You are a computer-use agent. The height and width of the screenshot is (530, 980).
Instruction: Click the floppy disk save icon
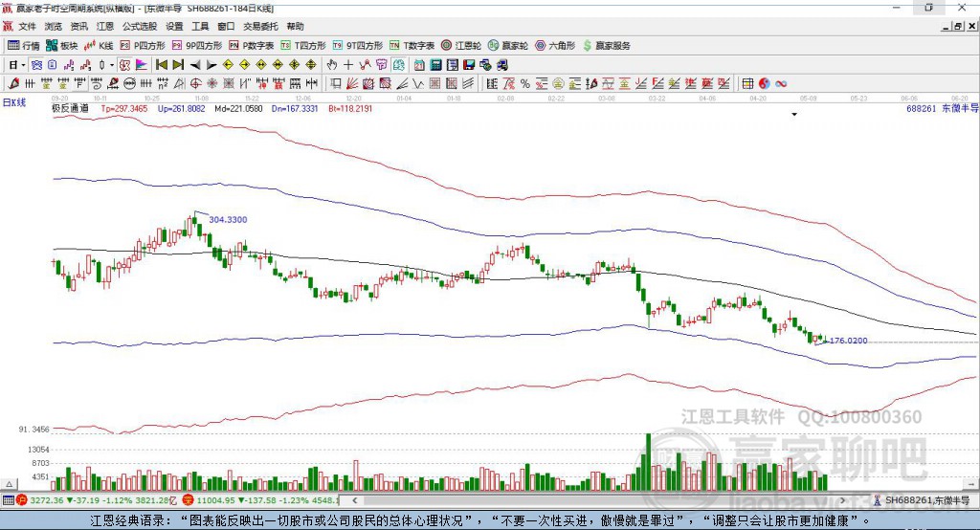pos(469,65)
